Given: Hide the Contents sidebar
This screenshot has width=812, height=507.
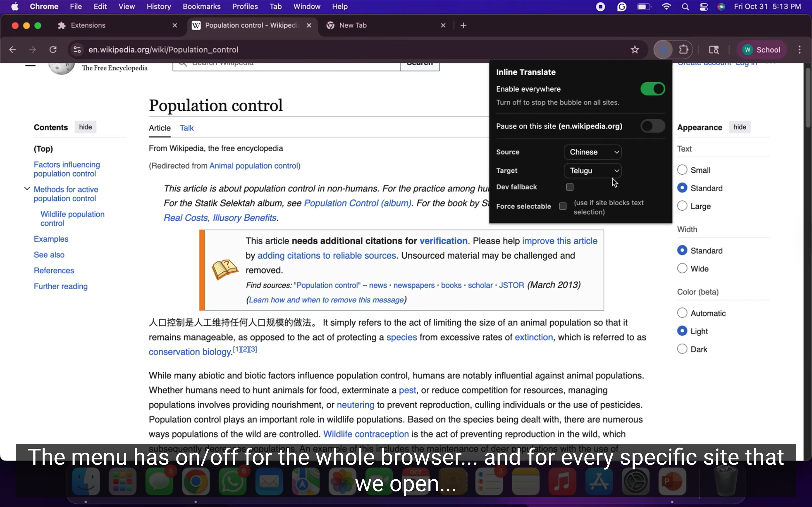Looking at the screenshot, I should (85, 127).
